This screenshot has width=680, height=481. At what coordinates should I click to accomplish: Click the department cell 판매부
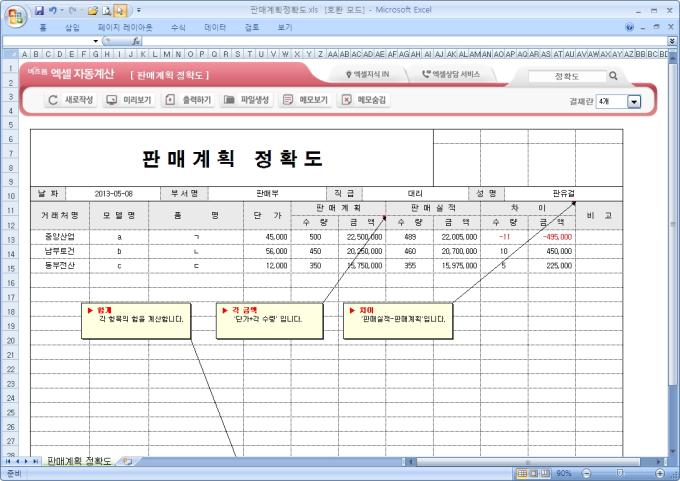267,194
